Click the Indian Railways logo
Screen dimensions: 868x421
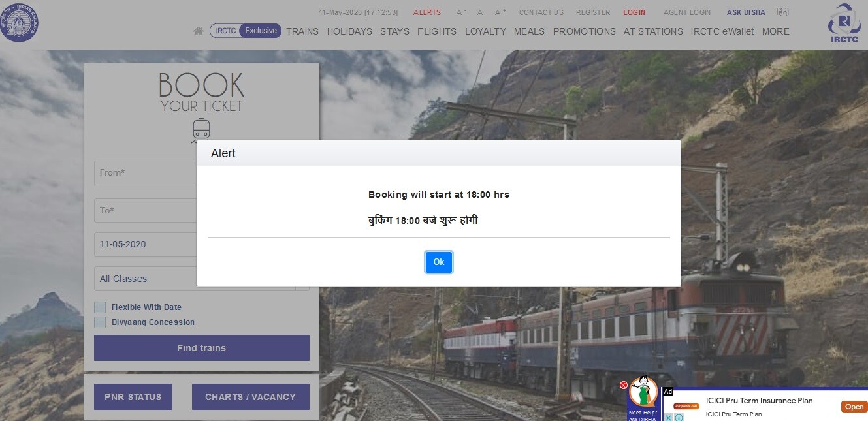[x=19, y=22]
